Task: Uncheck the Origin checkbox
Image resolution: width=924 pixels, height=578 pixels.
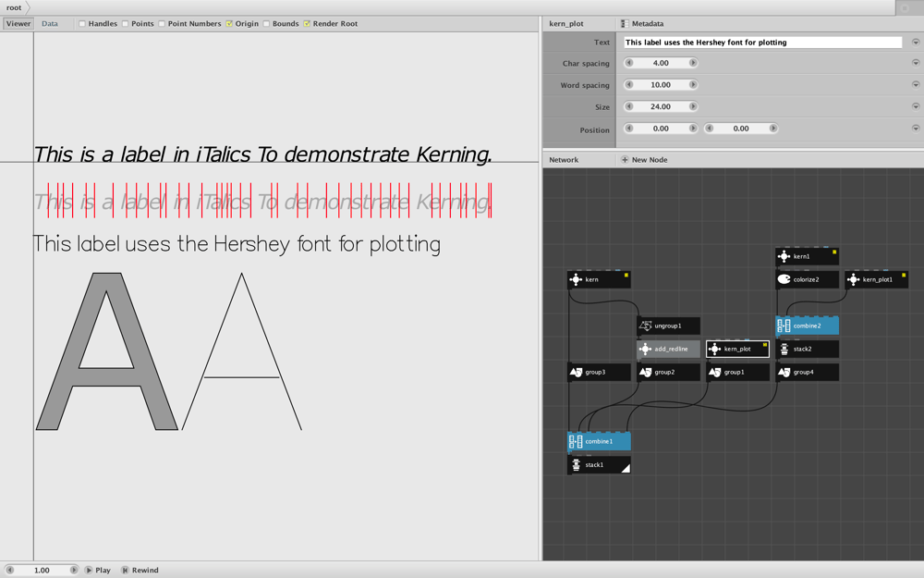Action: coord(229,24)
